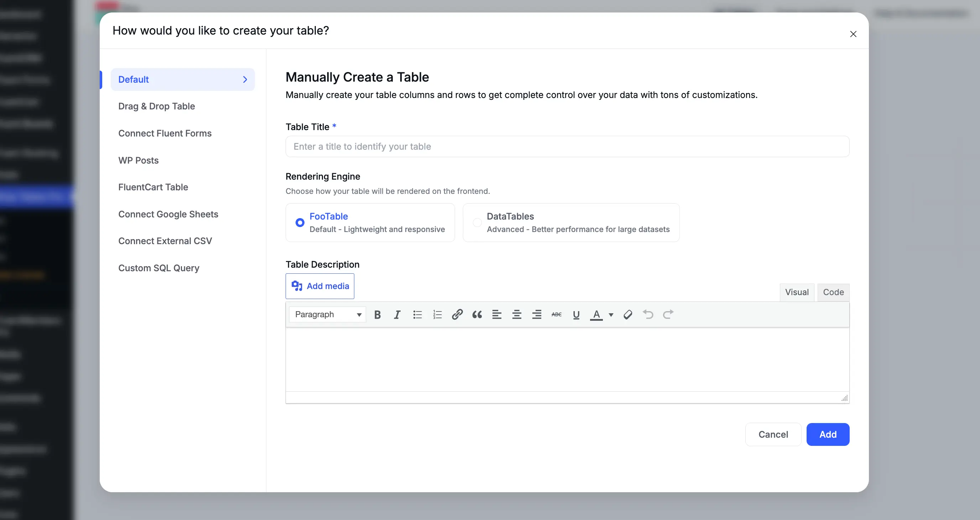This screenshot has height=520, width=980.
Task: Apply italic formatting in the editor
Action: tap(397, 314)
